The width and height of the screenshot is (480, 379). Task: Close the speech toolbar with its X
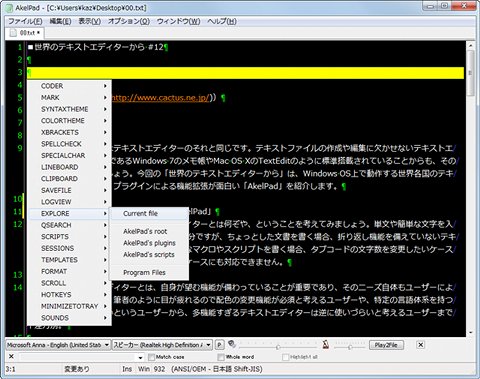coord(421,344)
